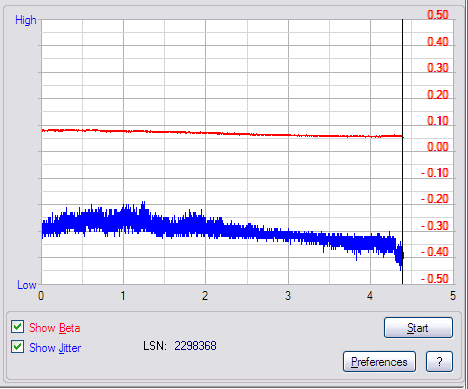Click the 0.30 beta axis value
Viewport: 468px width, 389px height.
tap(438, 68)
